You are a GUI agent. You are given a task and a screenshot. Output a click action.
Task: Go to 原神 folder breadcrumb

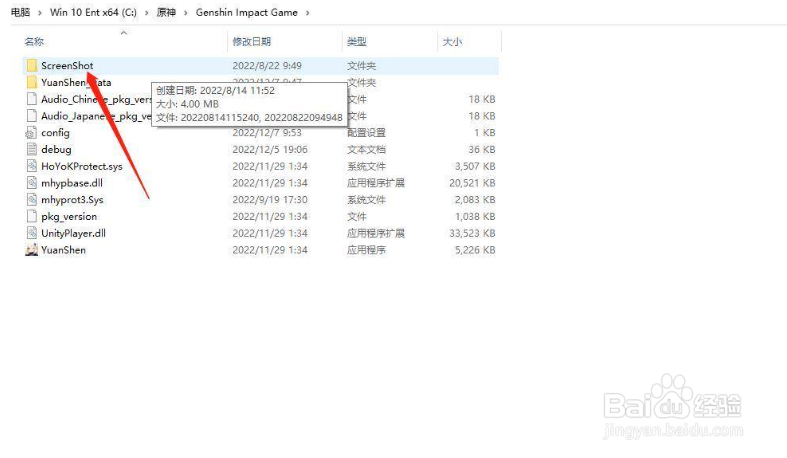[x=166, y=12]
